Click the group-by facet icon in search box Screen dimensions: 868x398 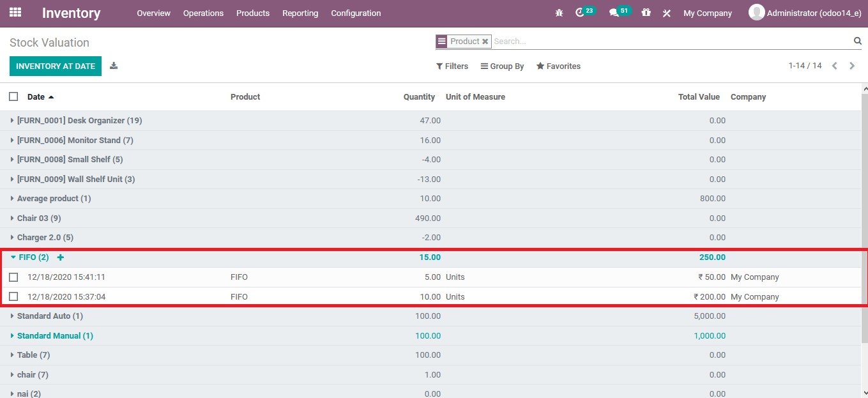click(x=441, y=42)
